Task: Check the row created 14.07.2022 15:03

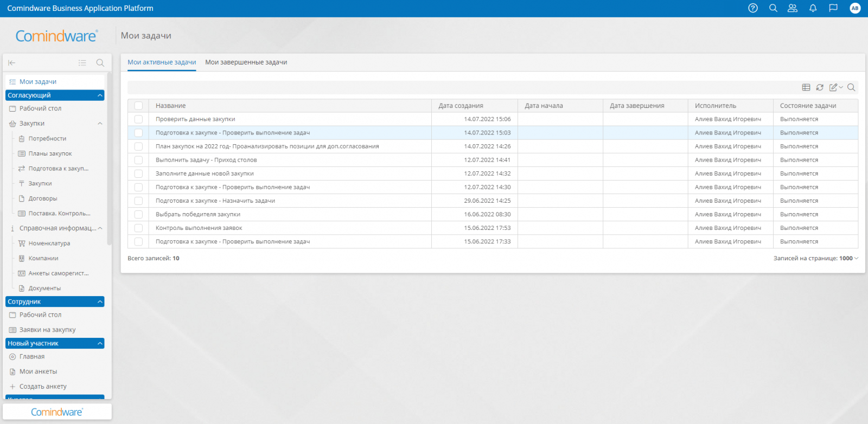Action: [138, 133]
